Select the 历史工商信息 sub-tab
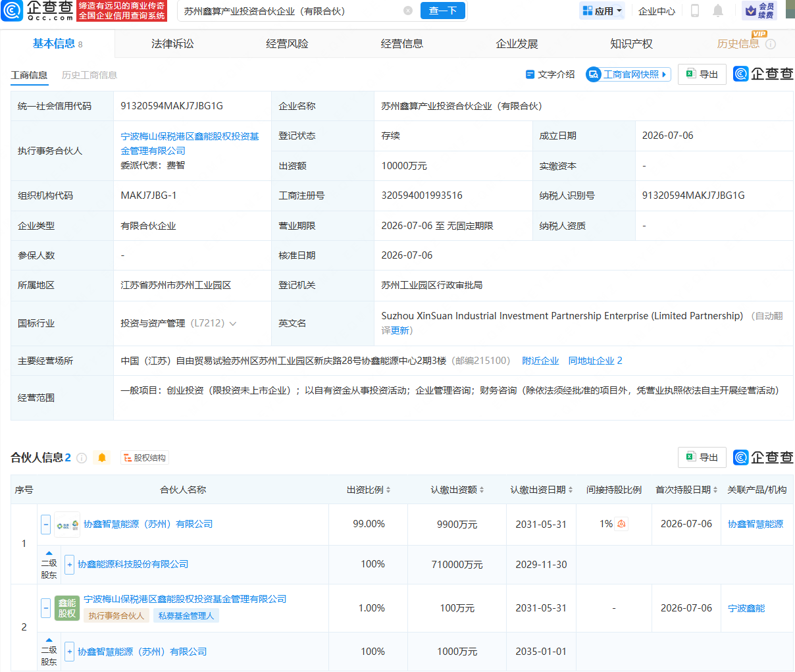 (90, 75)
